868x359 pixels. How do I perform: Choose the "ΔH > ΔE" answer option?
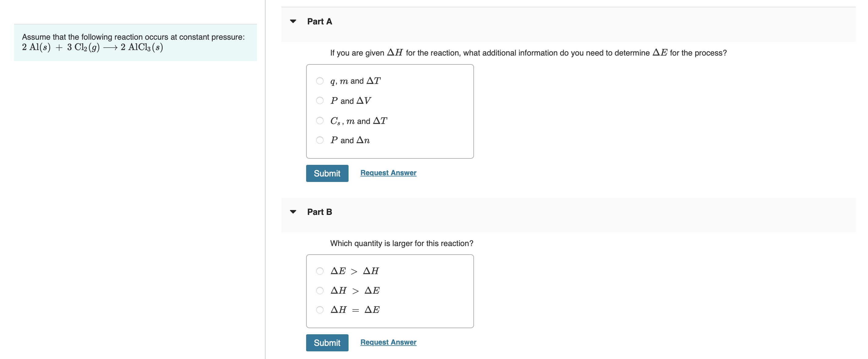[x=320, y=290]
